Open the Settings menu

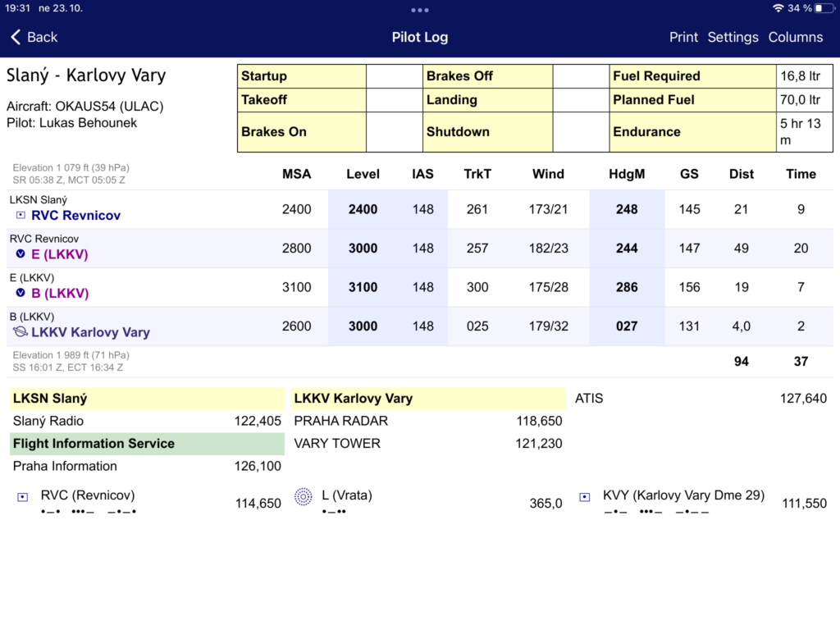coord(733,37)
